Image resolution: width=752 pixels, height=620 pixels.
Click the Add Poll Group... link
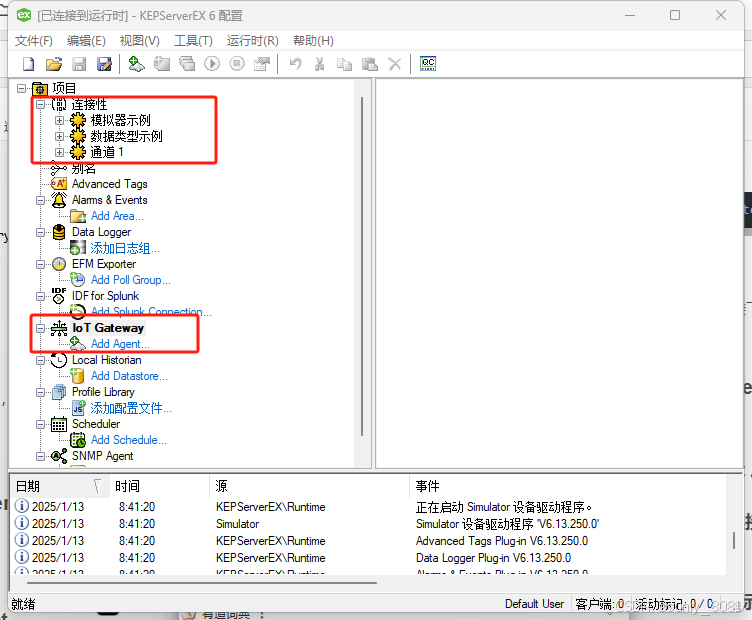pyautogui.click(x=130, y=280)
